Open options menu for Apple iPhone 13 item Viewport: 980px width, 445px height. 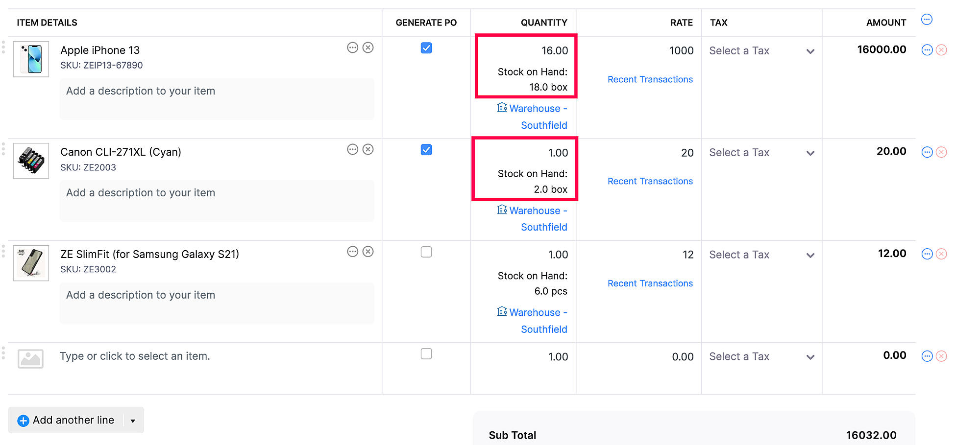point(352,47)
